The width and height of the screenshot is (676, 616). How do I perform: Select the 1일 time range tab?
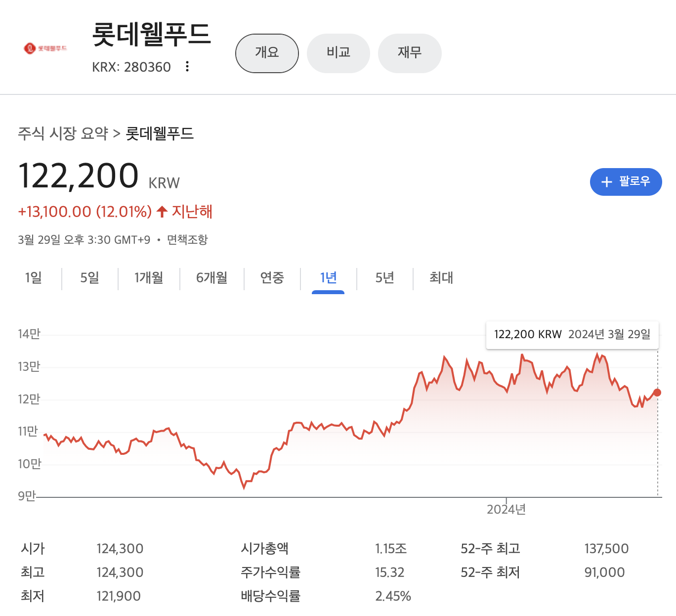33,278
